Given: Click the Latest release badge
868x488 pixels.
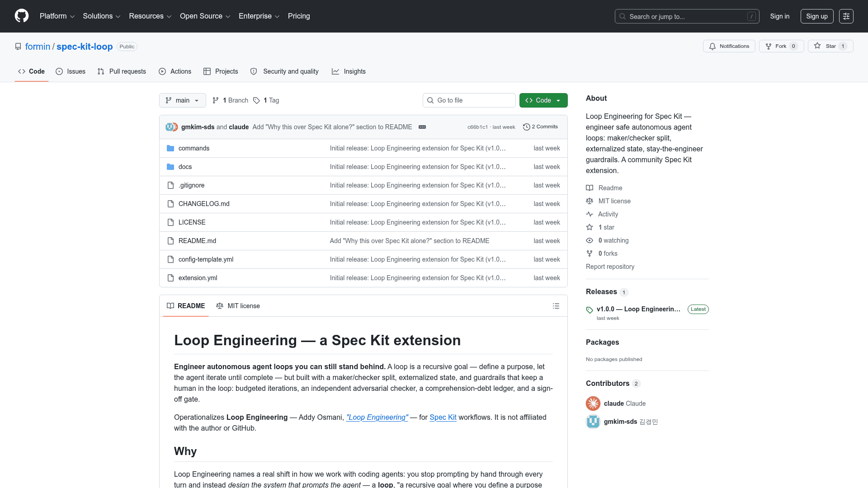Looking at the screenshot, I should (698, 310).
